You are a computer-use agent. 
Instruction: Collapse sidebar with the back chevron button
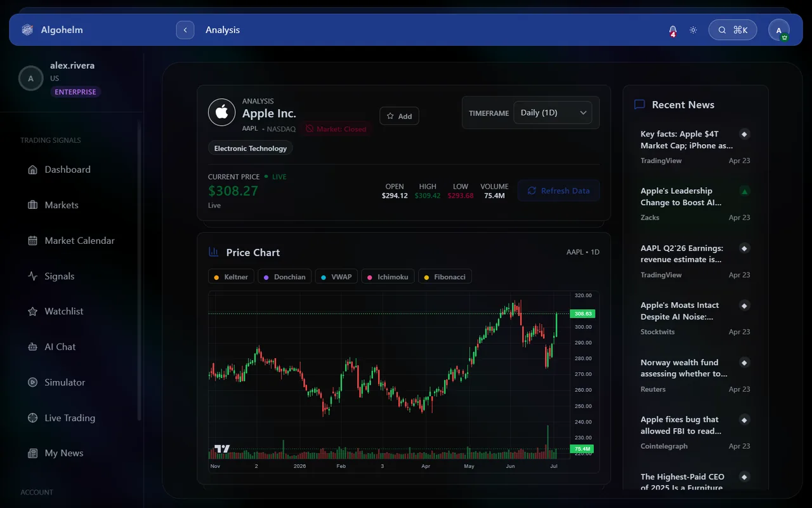[x=185, y=30]
